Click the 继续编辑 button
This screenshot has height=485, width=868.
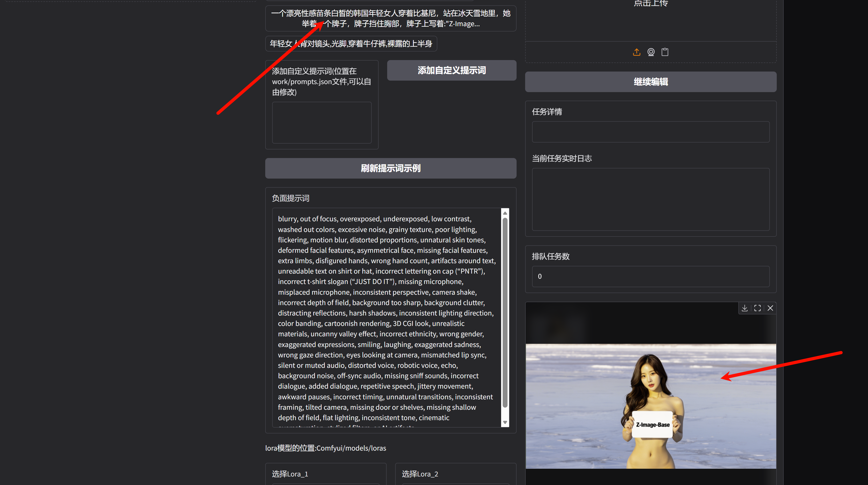click(650, 82)
